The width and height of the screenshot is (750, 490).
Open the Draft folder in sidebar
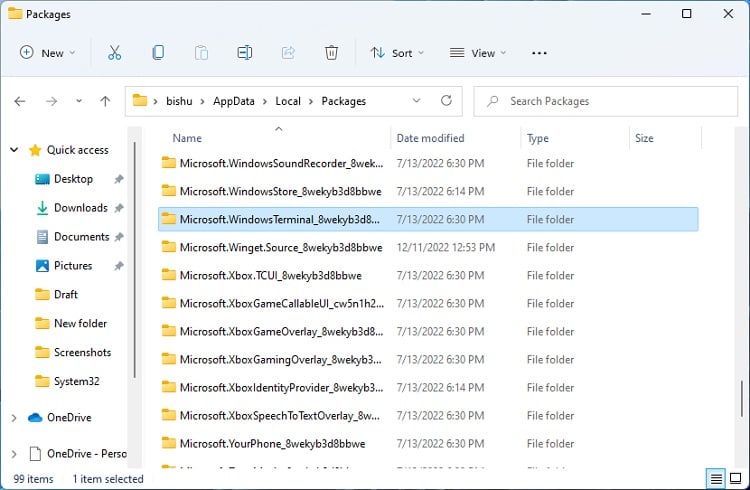pyautogui.click(x=66, y=294)
